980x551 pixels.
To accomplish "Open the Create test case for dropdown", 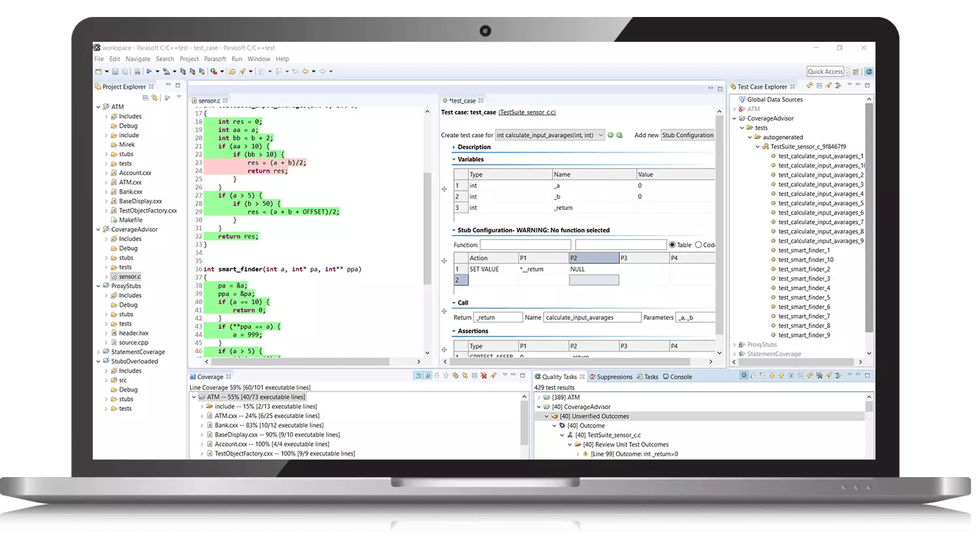I will click(x=600, y=135).
